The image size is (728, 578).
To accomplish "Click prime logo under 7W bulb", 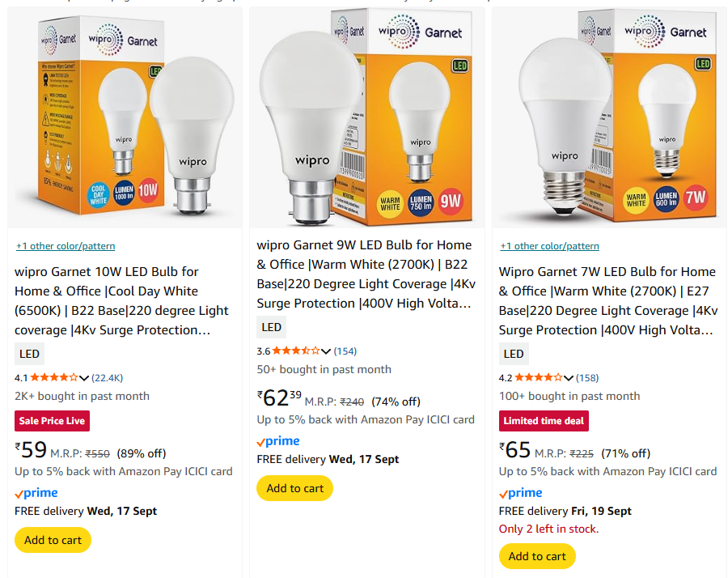I will [x=521, y=493].
